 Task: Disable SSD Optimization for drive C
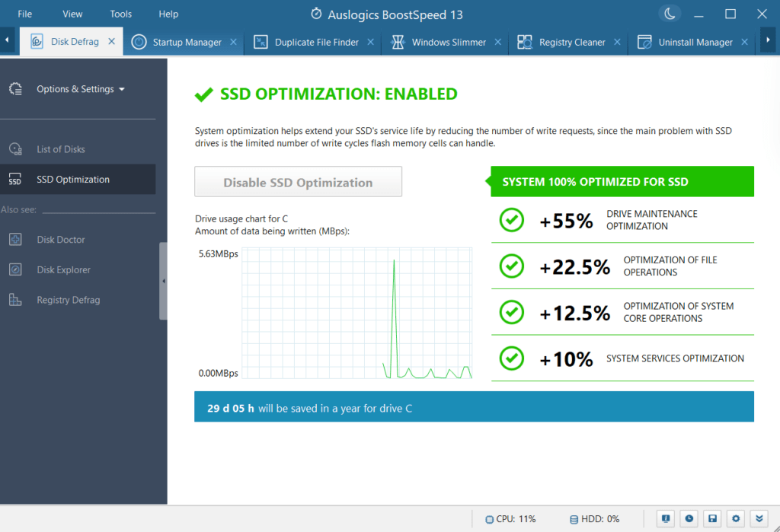298,181
